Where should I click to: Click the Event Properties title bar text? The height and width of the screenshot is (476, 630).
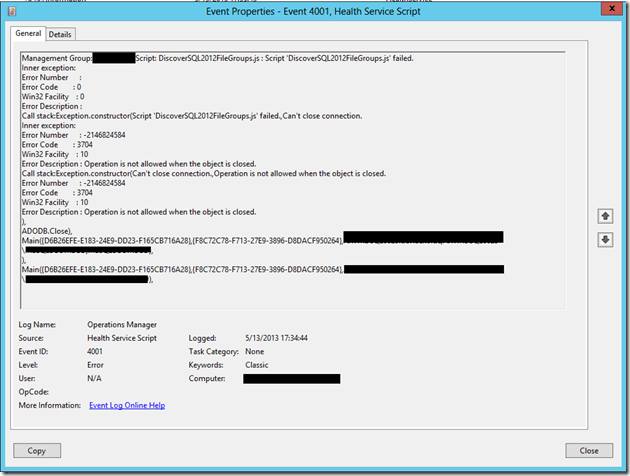(314, 9)
